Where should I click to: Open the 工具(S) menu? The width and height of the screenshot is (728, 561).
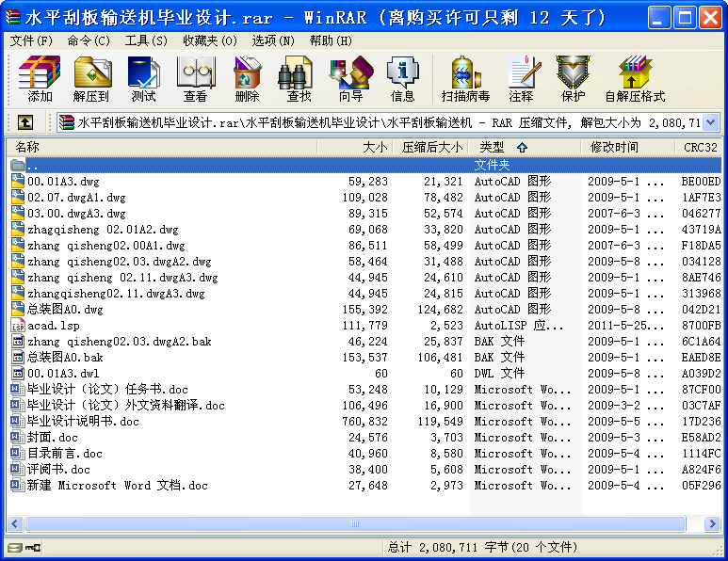click(x=146, y=40)
